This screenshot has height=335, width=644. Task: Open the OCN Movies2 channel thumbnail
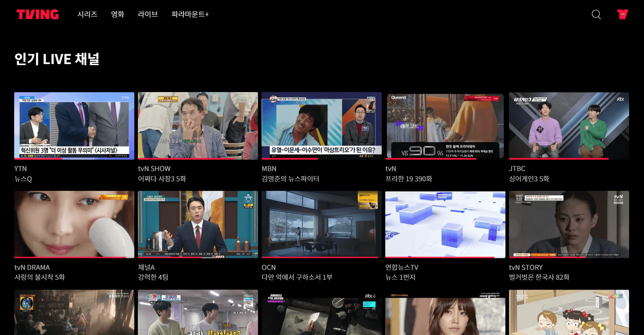[x=445, y=312]
